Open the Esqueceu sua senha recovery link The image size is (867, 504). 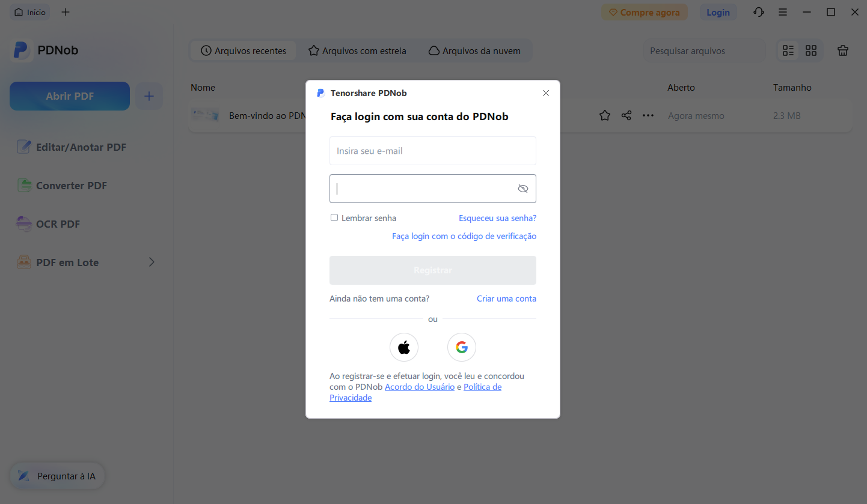pyautogui.click(x=497, y=217)
